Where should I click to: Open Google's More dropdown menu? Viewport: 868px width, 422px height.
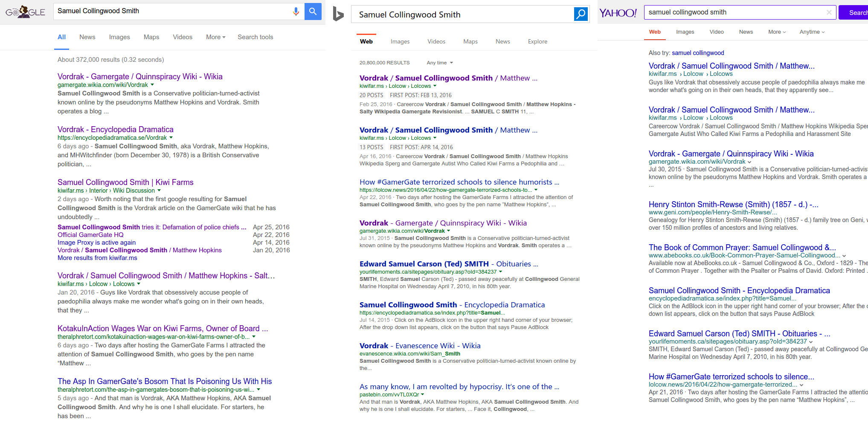[215, 37]
